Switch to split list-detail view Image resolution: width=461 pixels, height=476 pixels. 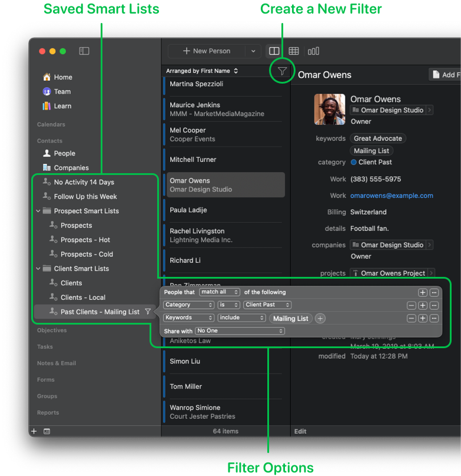pos(274,51)
